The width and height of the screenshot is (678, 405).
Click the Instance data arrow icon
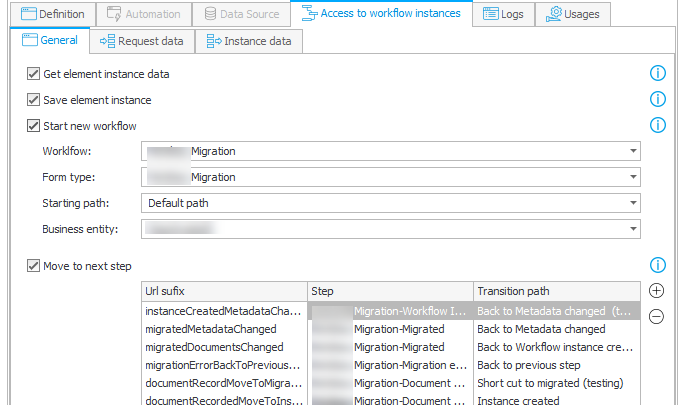click(x=214, y=41)
